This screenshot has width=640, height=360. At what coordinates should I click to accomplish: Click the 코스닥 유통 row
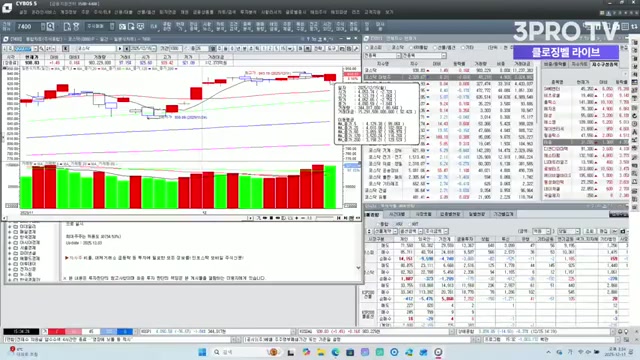point(449,197)
